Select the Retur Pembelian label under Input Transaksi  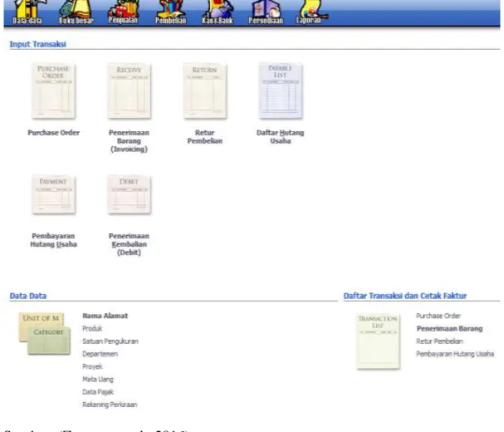pos(205,137)
